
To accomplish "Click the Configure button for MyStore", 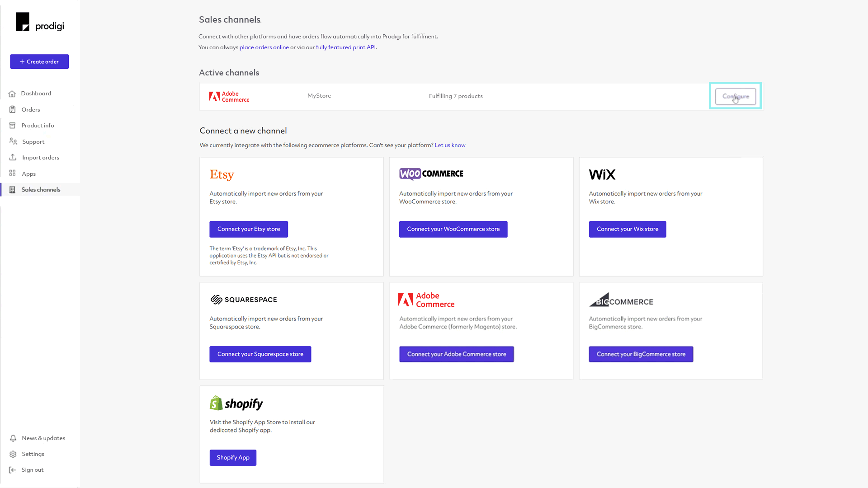I will pyautogui.click(x=736, y=97).
